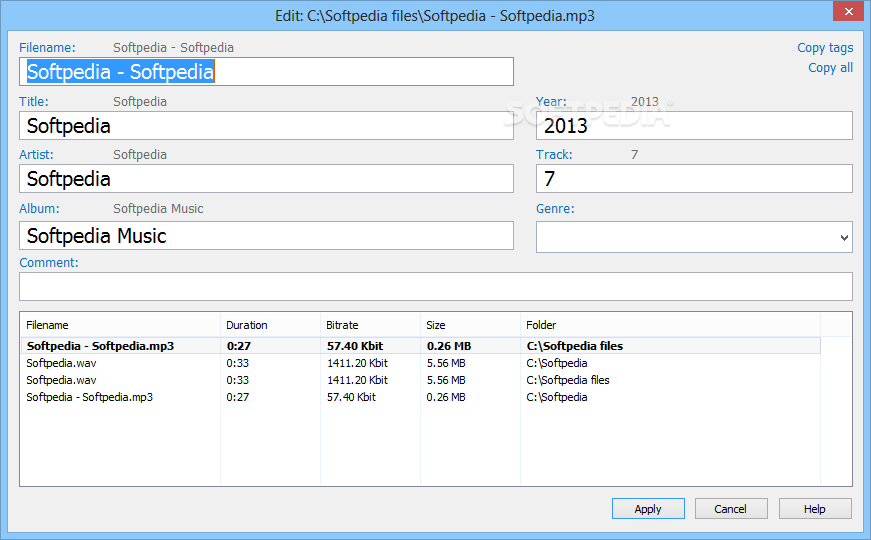Click into the Album input field
871x540 pixels.
266,236
